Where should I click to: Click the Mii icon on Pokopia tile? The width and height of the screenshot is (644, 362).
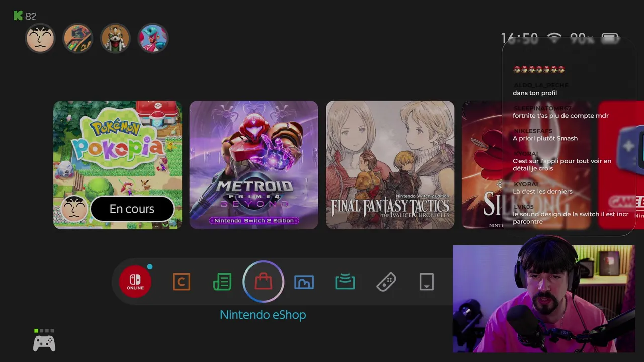(74, 209)
